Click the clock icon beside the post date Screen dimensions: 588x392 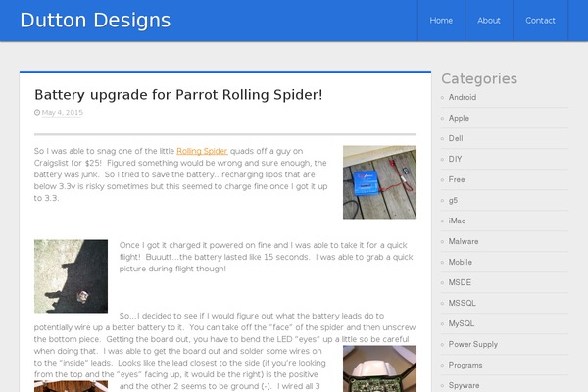37,112
